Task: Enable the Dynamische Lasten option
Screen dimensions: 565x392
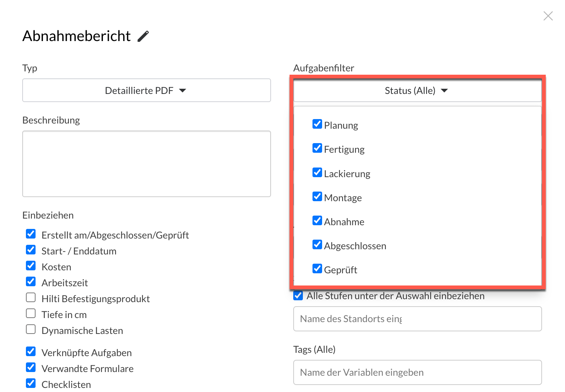Action: pos(31,330)
